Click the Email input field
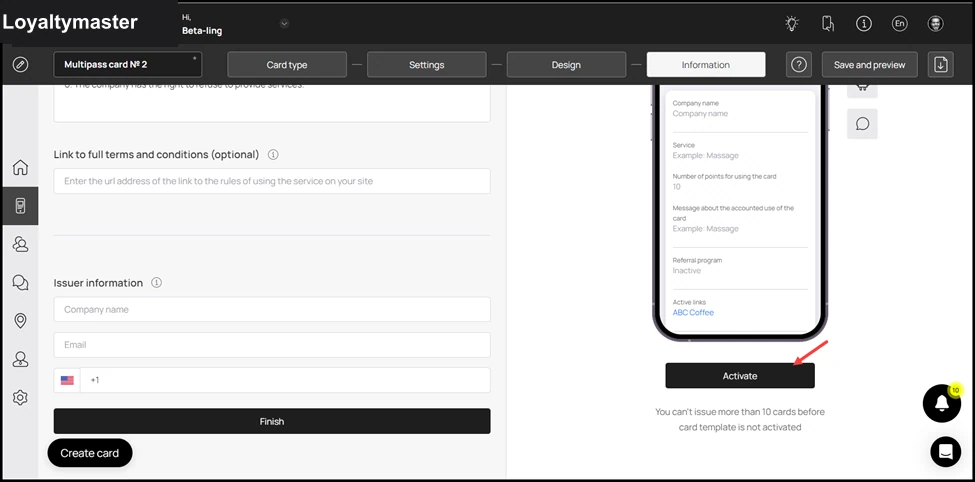 272,345
